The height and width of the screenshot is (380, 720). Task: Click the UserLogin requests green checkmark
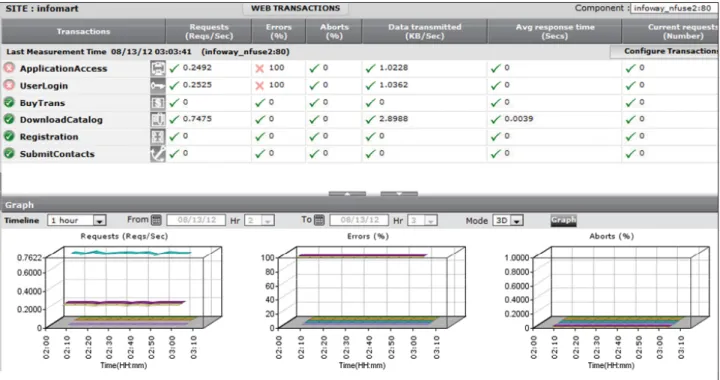[x=174, y=85]
